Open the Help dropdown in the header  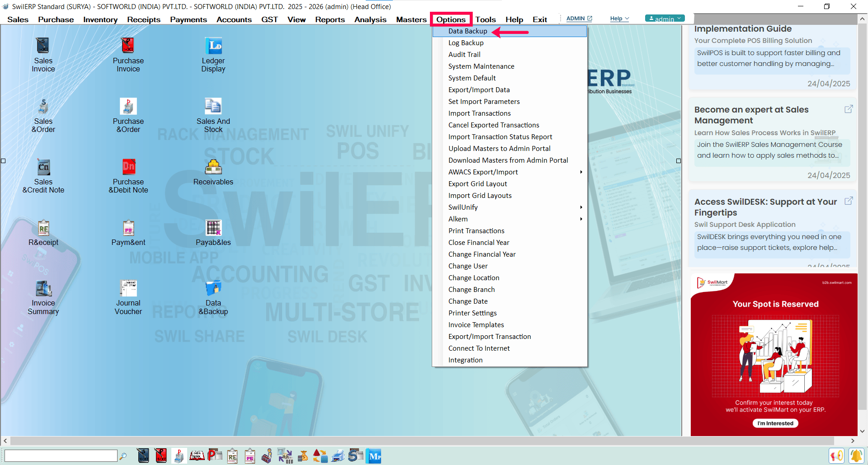(x=619, y=19)
